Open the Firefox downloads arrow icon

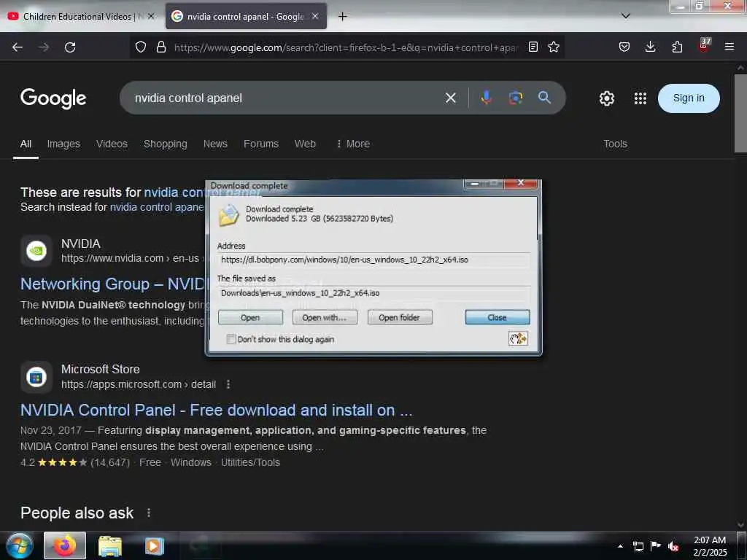(650, 47)
